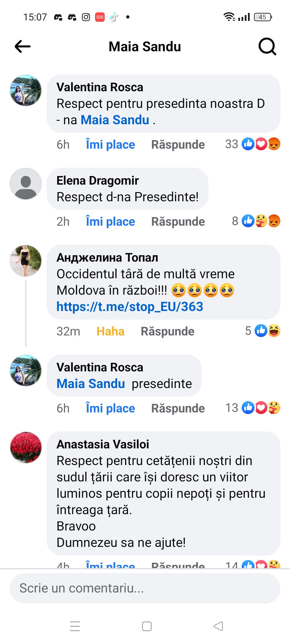The height and width of the screenshot is (644, 290).
Task: Open the t.me/stop_EU/363 link
Action: coord(130,307)
